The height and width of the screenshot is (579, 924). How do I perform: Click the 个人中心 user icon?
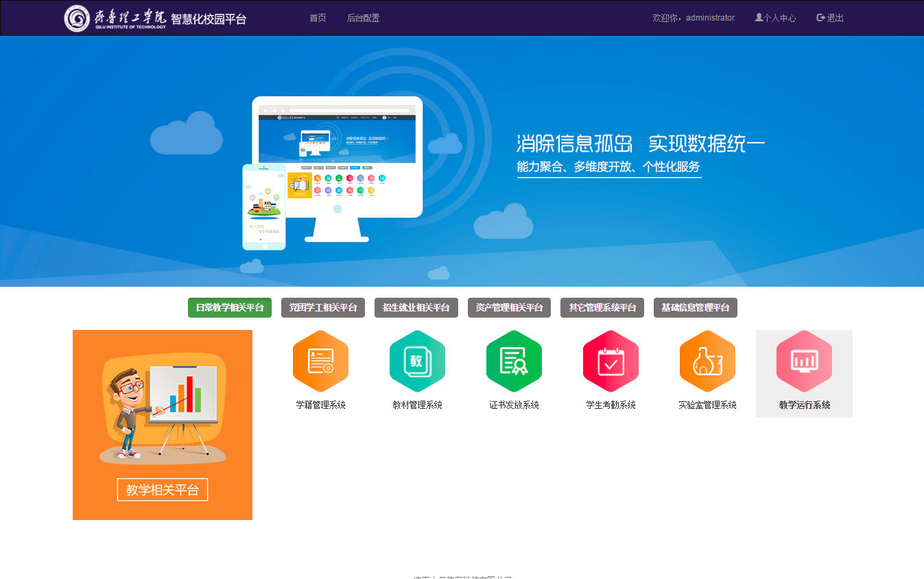(759, 17)
